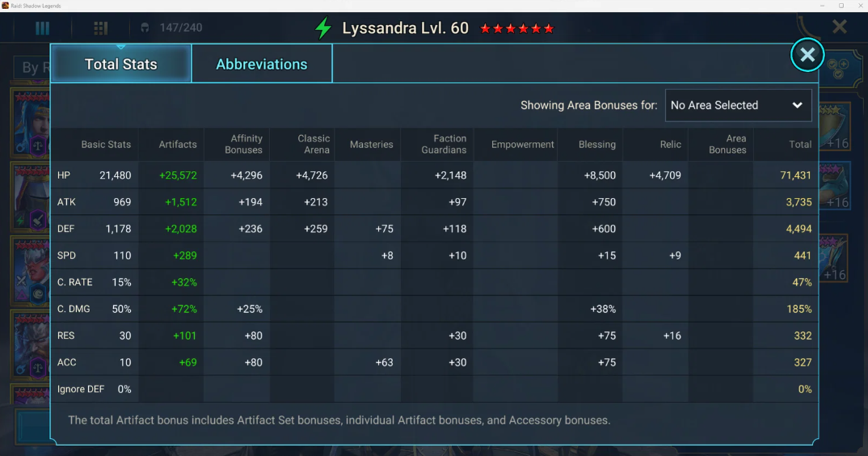Click the green lightning affinity icon

[323, 27]
